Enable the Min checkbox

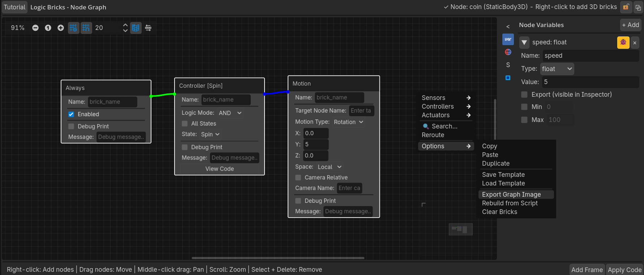click(524, 107)
